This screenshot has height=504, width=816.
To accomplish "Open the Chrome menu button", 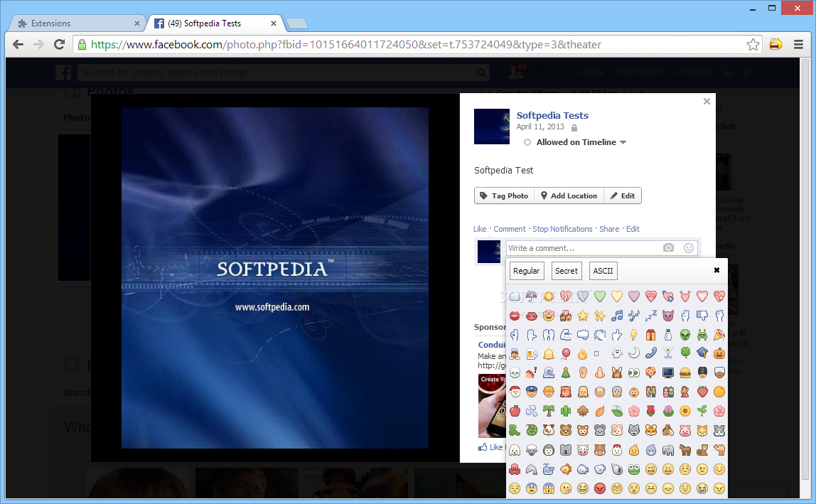I will click(798, 45).
